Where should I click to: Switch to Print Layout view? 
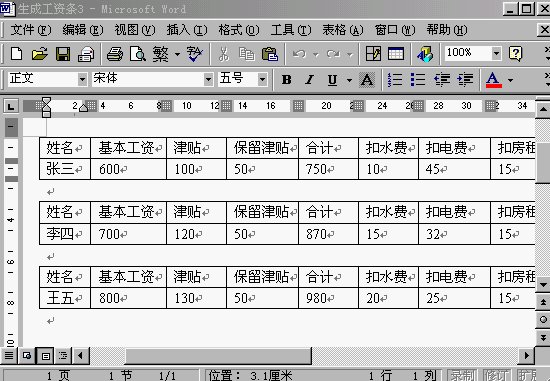pyautogui.click(x=46, y=356)
